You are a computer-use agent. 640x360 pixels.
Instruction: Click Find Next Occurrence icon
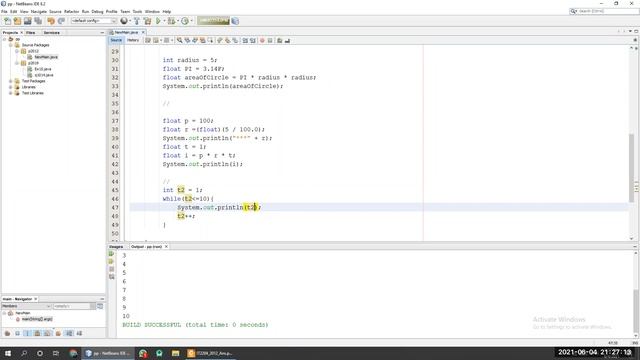click(195, 40)
